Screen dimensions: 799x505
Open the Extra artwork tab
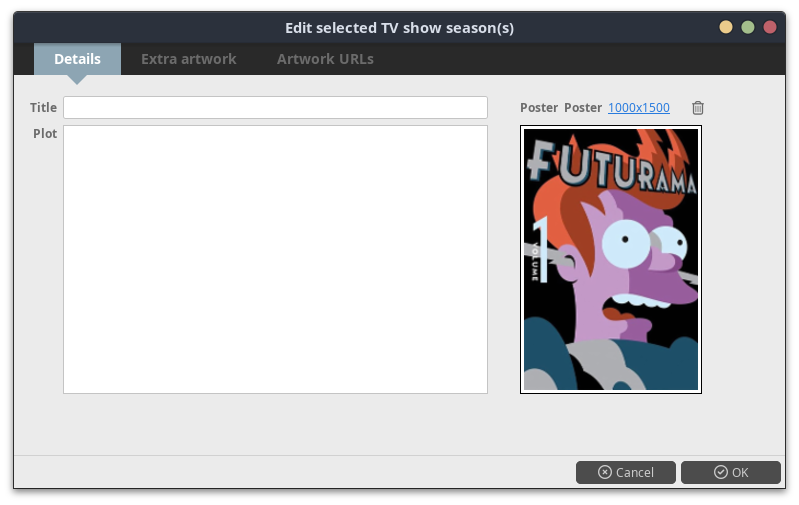pyautogui.click(x=189, y=59)
